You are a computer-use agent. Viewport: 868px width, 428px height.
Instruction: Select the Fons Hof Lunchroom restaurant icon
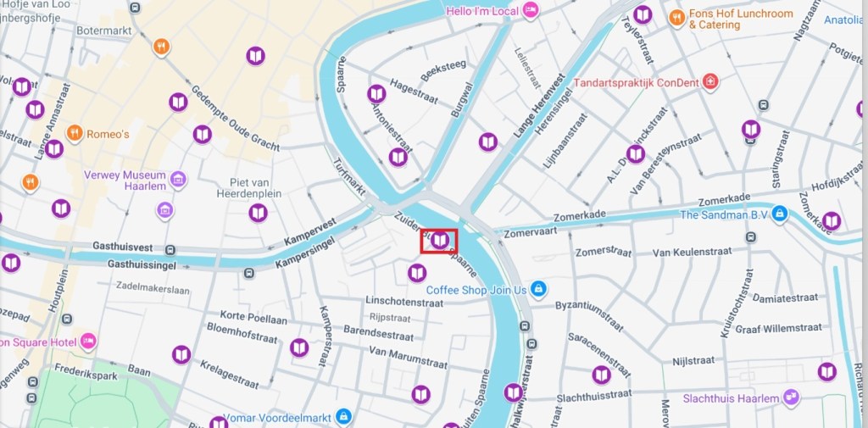676,17
